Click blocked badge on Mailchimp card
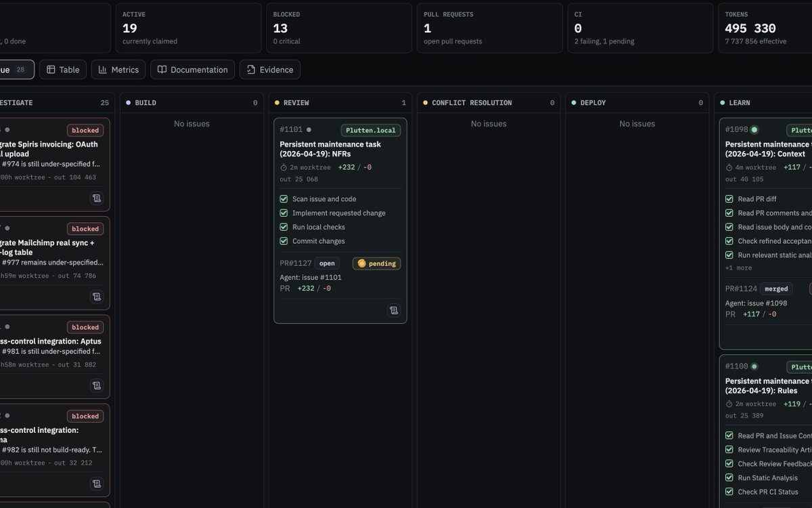The image size is (812, 508). pyautogui.click(x=85, y=229)
